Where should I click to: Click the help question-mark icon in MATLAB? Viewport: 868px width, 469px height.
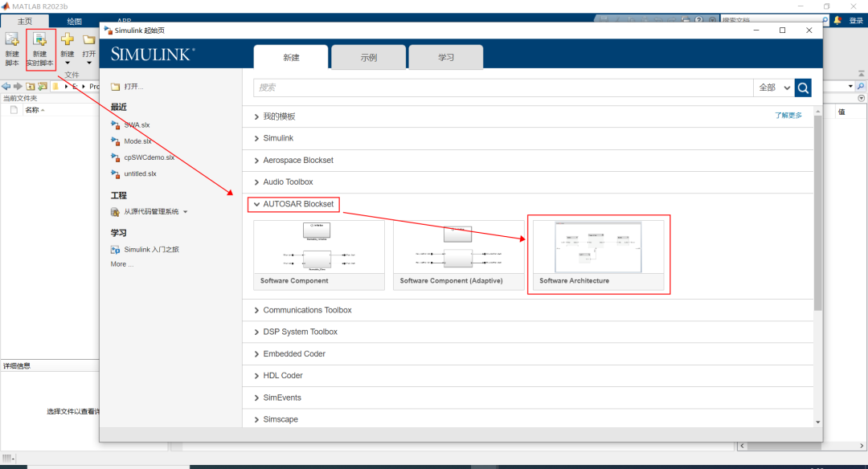[x=699, y=20]
